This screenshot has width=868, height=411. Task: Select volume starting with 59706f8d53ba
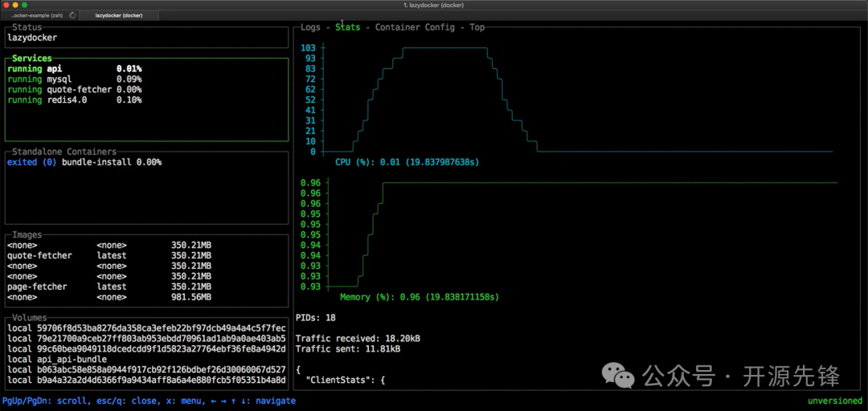tap(147, 328)
